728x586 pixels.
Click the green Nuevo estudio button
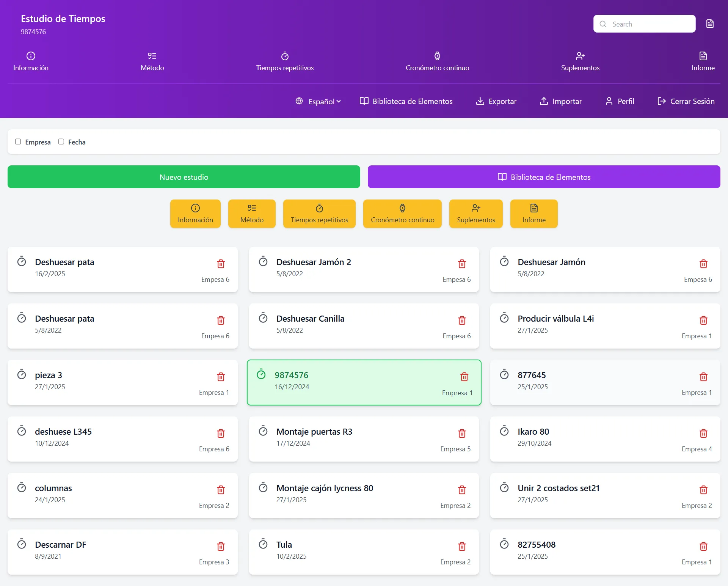point(184,177)
